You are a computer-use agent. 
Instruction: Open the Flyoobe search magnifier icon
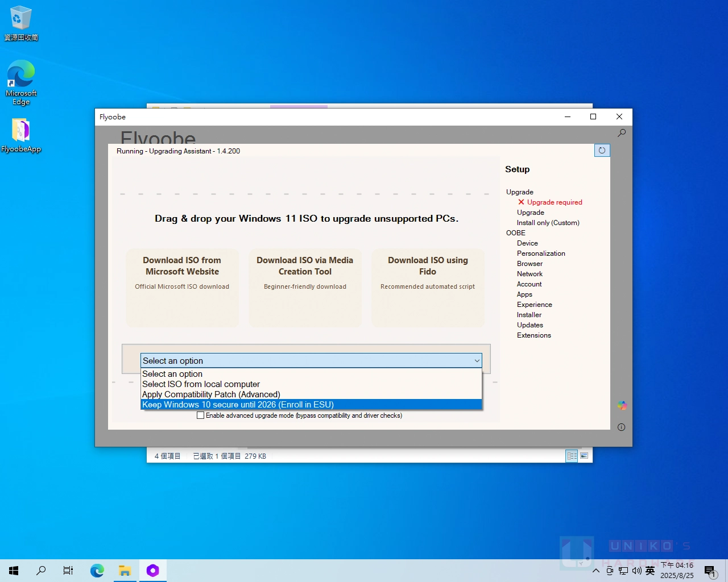[622, 132]
